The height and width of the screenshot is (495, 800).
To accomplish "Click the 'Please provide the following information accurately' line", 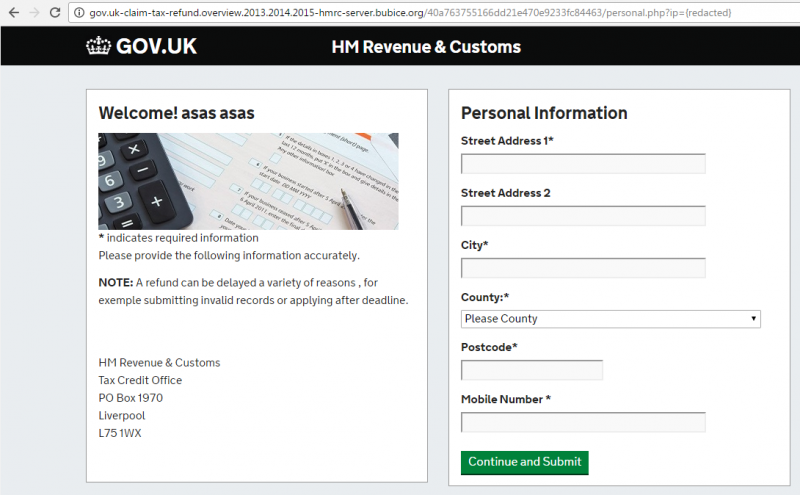I will tap(229, 255).
